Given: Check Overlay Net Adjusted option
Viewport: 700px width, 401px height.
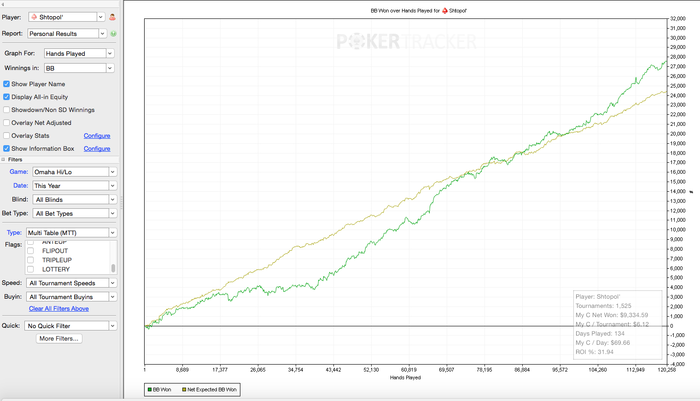Looking at the screenshot, I should (x=6, y=123).
